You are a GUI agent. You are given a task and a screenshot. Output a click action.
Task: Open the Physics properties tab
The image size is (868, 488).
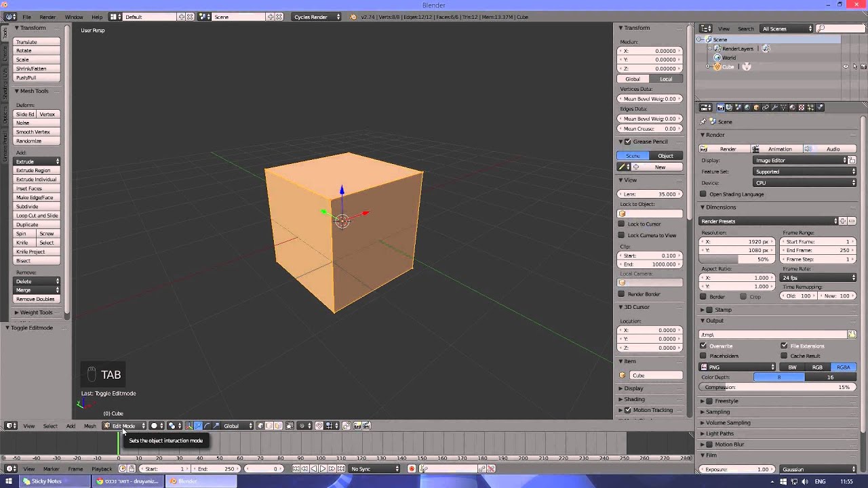819,107
